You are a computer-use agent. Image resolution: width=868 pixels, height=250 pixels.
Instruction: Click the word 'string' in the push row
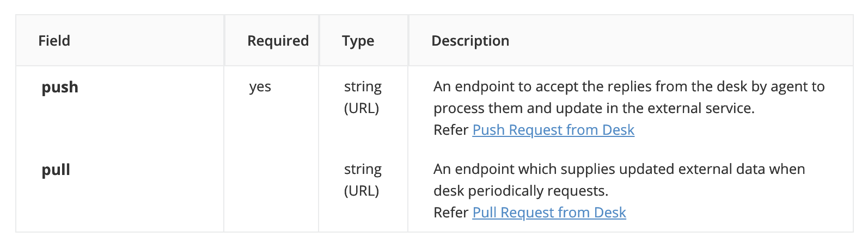click(363, 87)
